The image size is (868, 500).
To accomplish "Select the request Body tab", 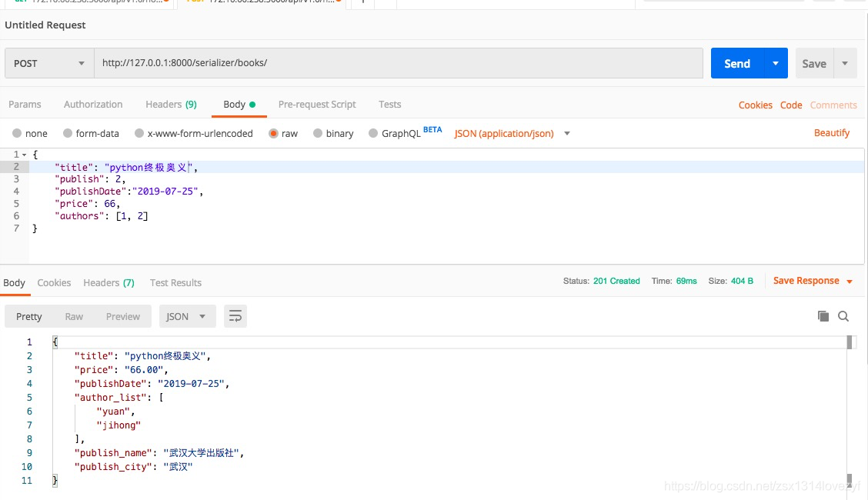I will (x=239, y=105).
